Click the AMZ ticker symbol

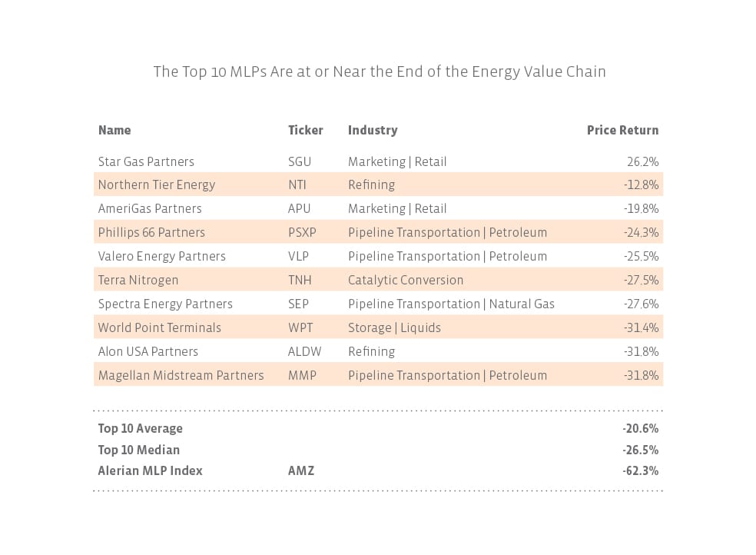pos(300,471)
